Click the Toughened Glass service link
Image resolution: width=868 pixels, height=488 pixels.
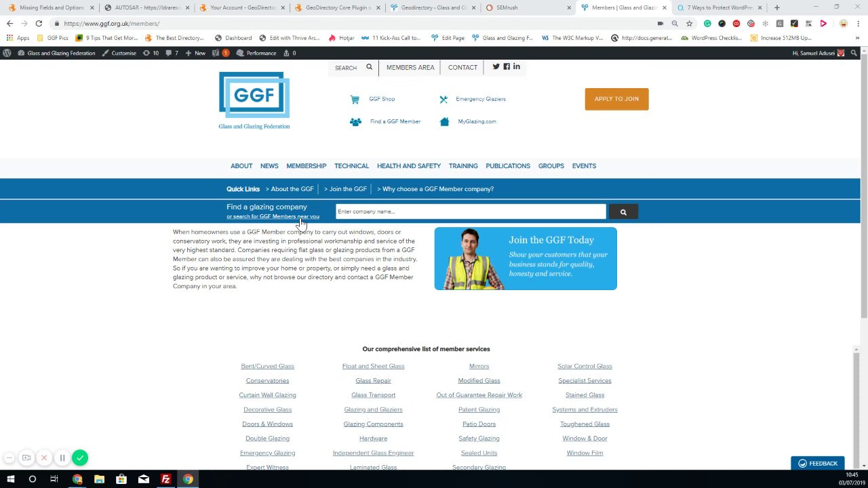(x=585, y=424)
